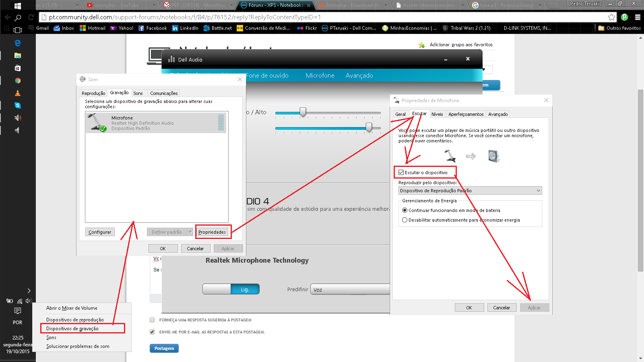644x362 pixels.
Task: Submit with the Postagem button
Action: click(164, 348)
